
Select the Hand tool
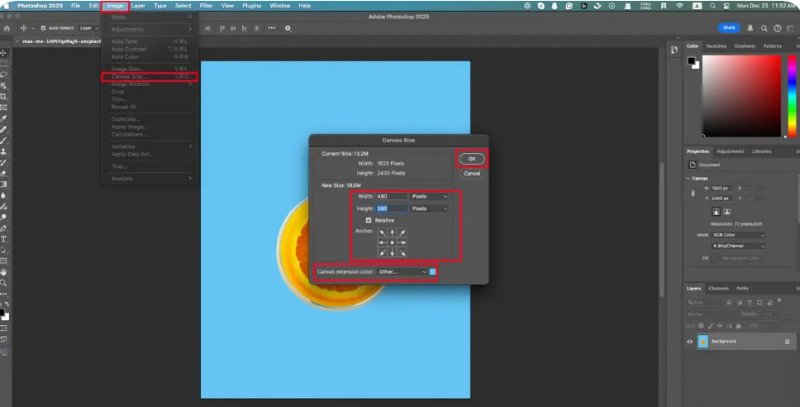pos(3,272)
